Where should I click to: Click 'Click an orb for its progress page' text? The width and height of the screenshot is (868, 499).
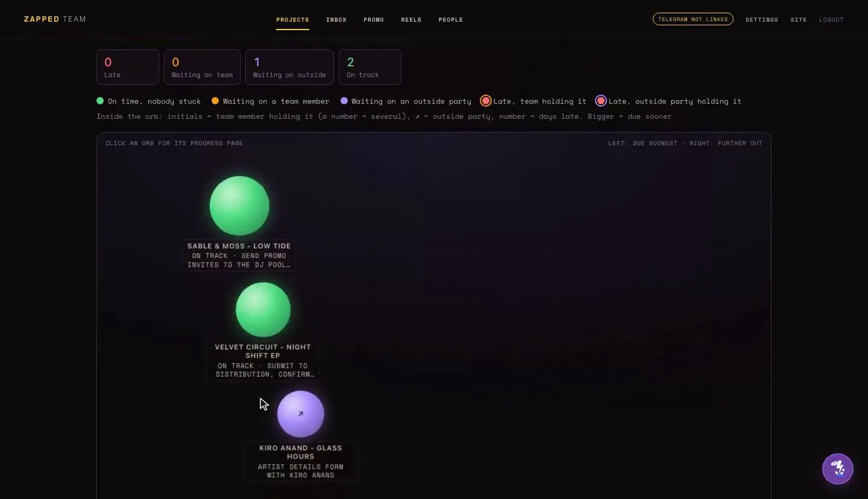pos(174,143)
